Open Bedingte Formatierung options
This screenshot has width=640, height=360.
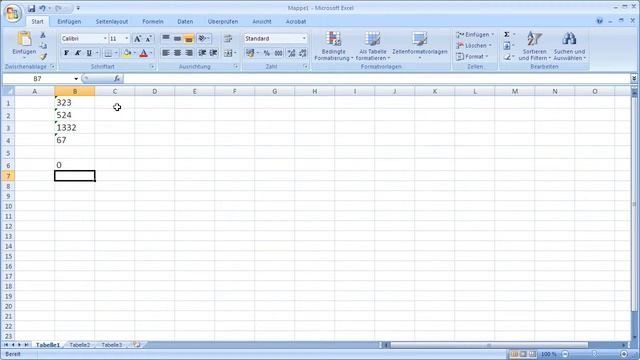pyautogui.click(x=333, y=46)
